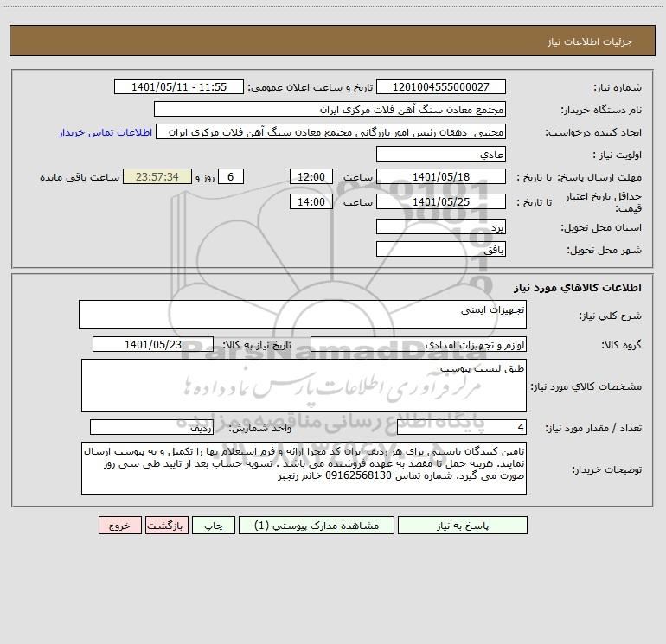
Task: Click the buyer notes text area
Action: (x=304, y=469)
